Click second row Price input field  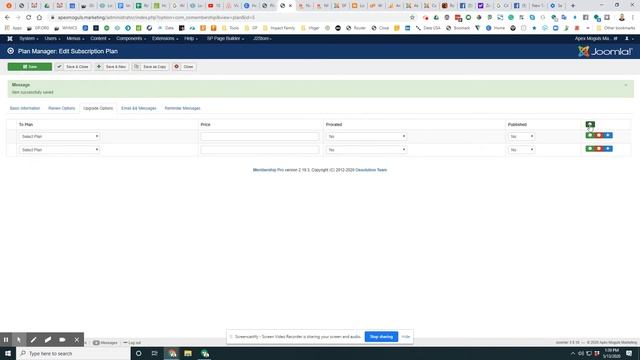pos(260,150)
